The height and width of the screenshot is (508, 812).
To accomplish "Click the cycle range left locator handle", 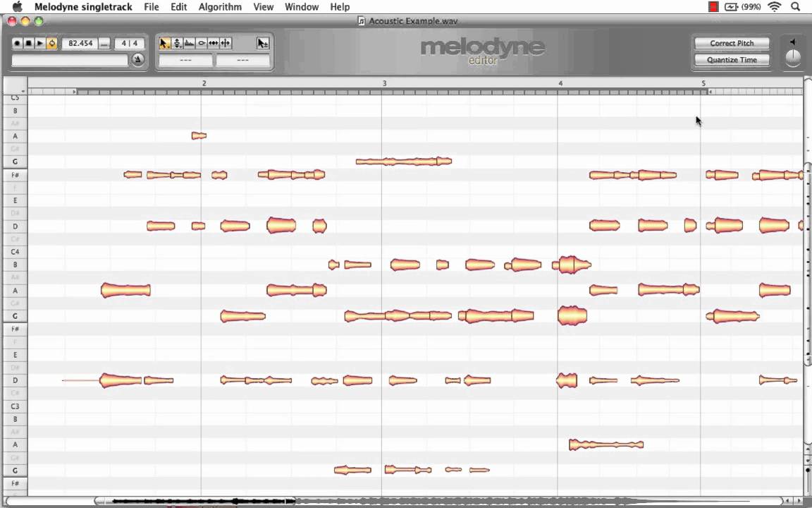I will (75, 92).
